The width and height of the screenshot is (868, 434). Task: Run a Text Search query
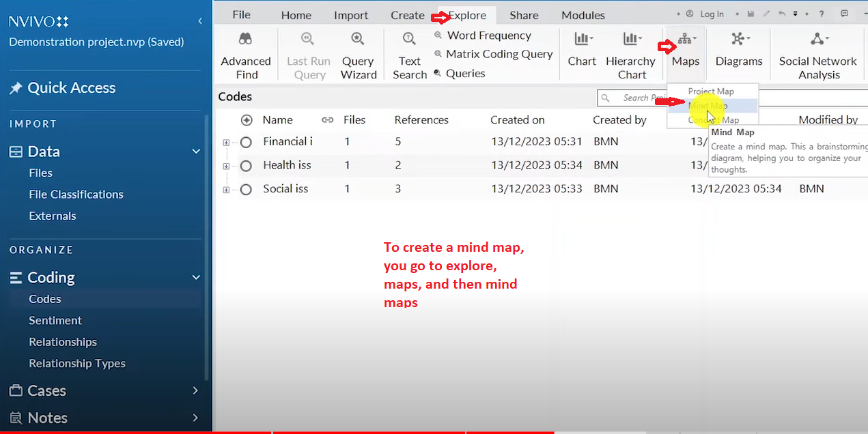(409, 55)
